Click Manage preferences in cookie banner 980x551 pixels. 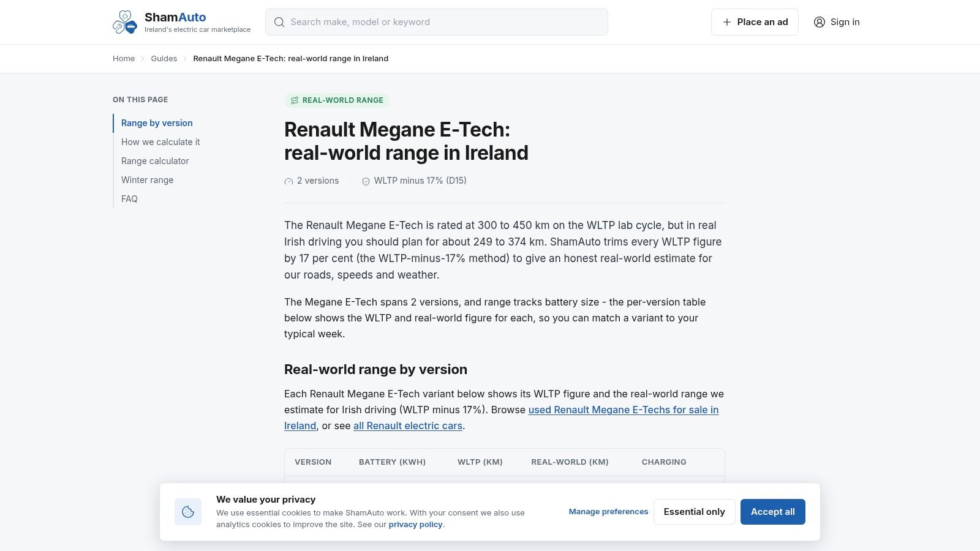(608, 512)
